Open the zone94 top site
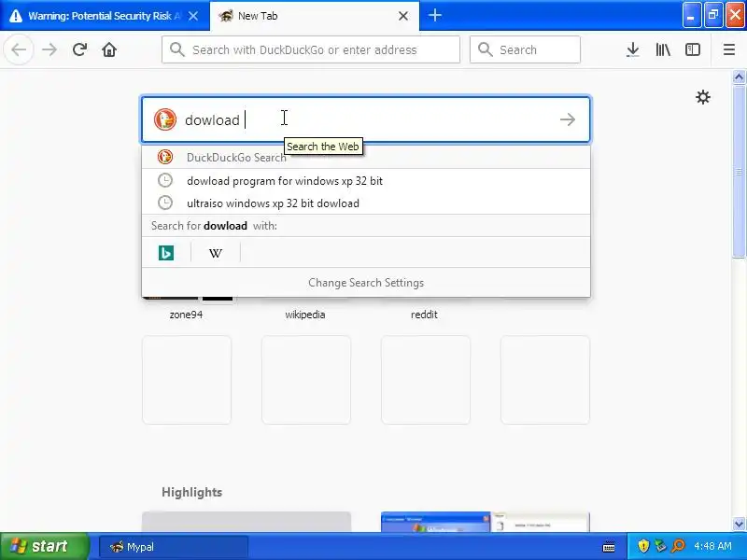Screen dimensions: 747x560 tap(186, 315)
